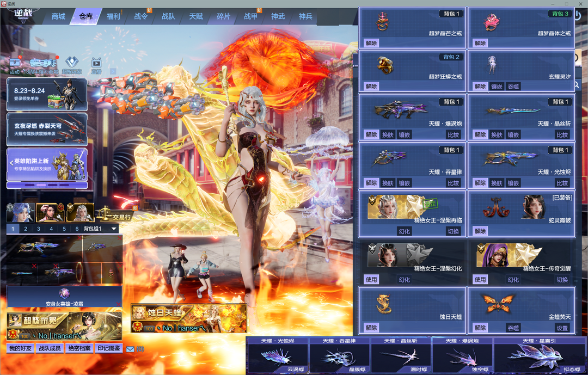Screen dimensions: 588x375
Task: Select the 云涡蜉 skin under 天耀·光蚀烬
Action: pyautogui.click(x=278, y=356)
